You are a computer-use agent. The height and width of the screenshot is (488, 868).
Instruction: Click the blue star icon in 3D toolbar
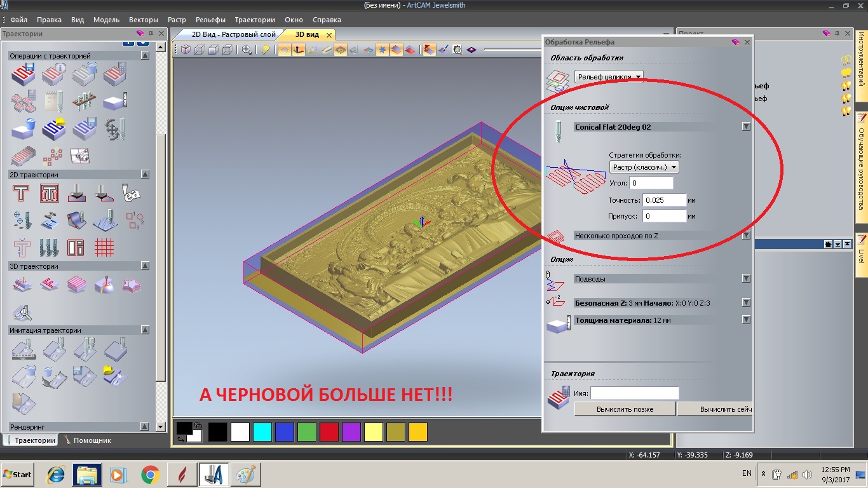pos(382,50)
